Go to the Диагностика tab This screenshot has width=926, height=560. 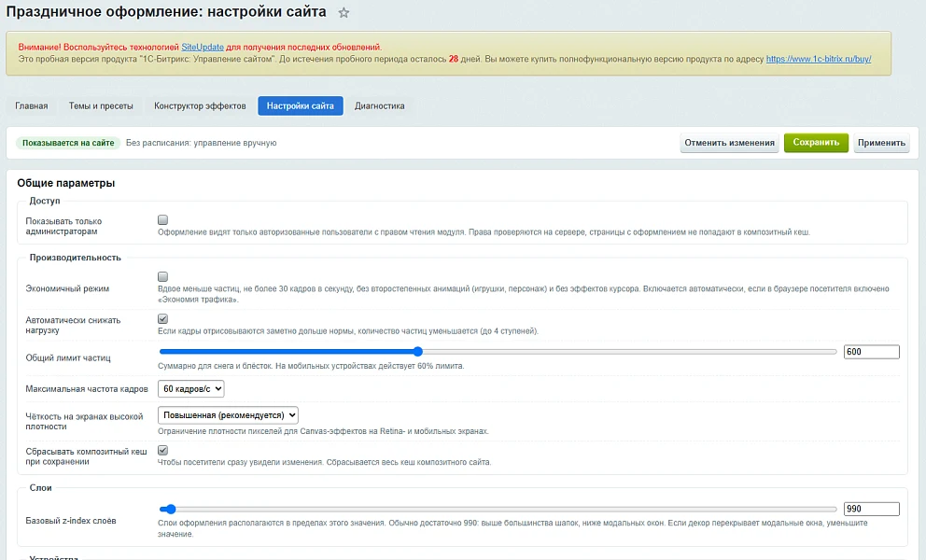pos(379,105)
